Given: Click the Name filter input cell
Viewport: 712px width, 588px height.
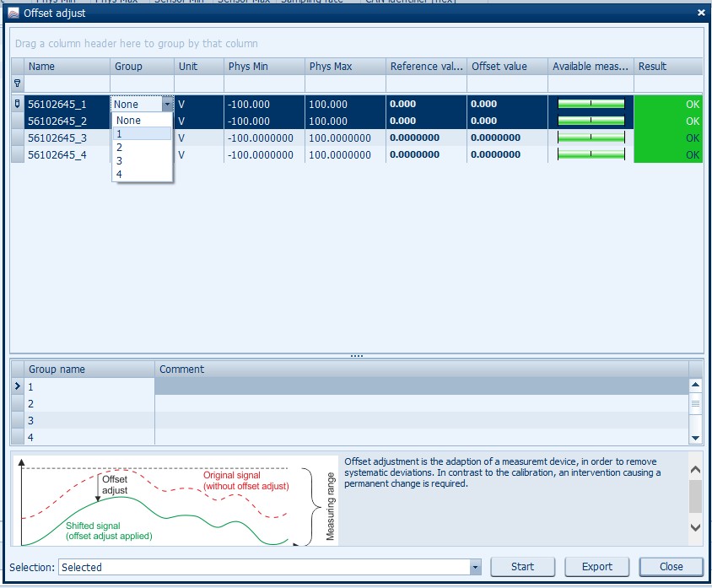Looking at the screenshot, I should pos(67,84).
